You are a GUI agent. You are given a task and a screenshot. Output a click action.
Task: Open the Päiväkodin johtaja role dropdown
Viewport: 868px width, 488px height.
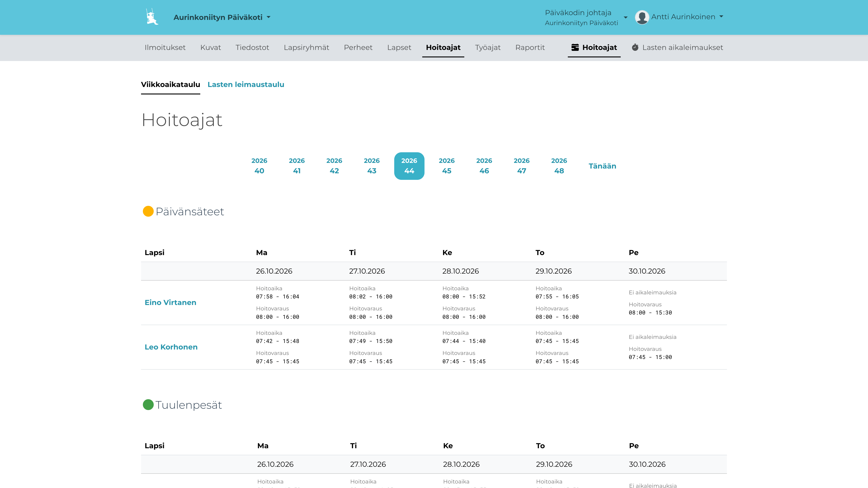pyautogui.click(x=586, y=17)
